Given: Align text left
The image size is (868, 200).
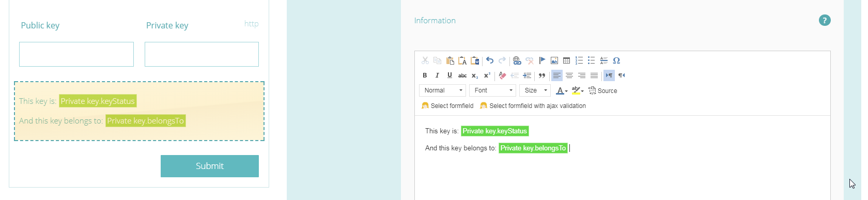Looking at the screenshot, I should [556, 75].
